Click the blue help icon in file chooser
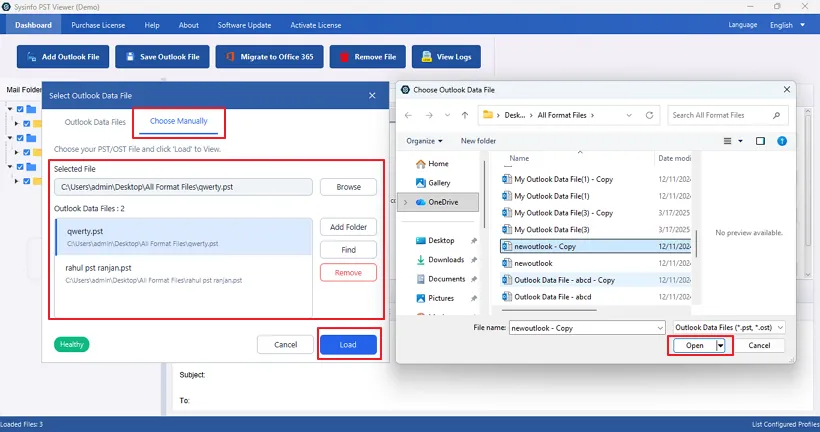This screenshot has height=432, width=820. pos(782,141)
